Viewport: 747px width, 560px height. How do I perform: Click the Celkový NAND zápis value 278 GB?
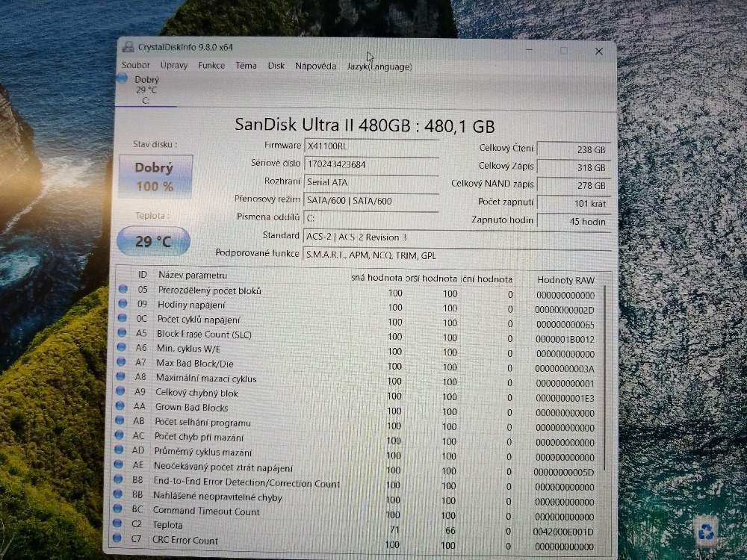coord(574,185)
